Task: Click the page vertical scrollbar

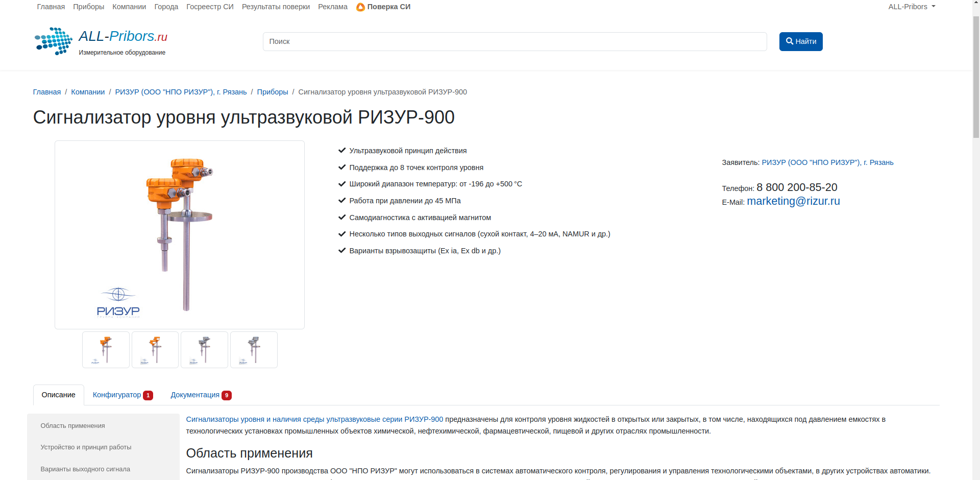Action: [x=976, y=77]
